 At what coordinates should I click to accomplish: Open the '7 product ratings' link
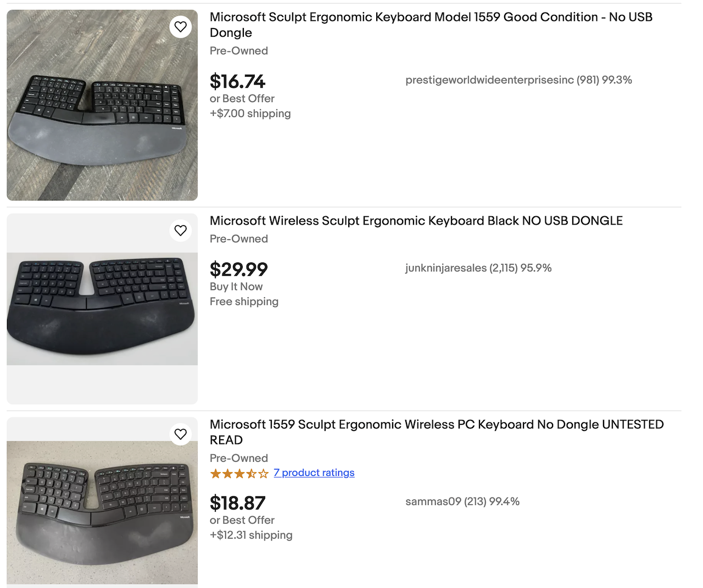pyautogui.click(x=314, y=473)
